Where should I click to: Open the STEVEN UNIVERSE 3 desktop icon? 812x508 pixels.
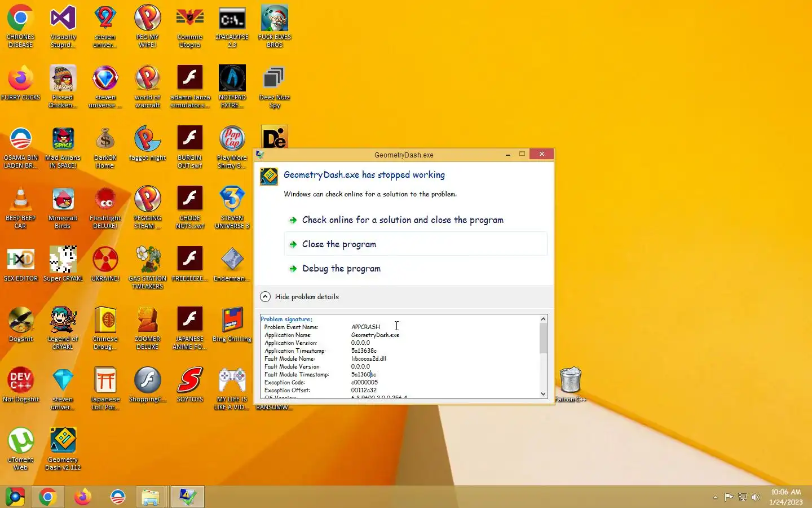pyautogui.click(x=232, y=207)
